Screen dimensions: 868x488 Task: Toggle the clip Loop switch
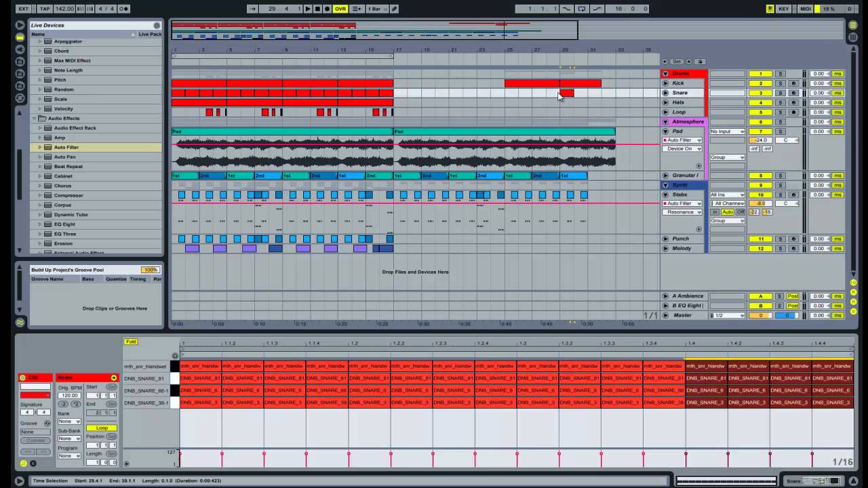pyautogui.click(x=102, y=428)
